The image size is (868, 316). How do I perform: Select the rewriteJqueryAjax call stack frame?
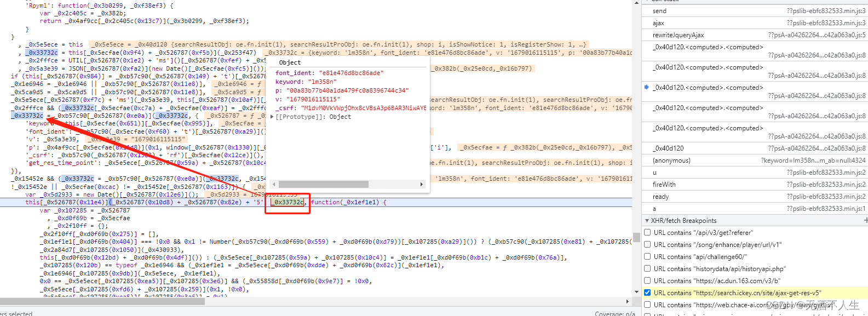(755, 35)
